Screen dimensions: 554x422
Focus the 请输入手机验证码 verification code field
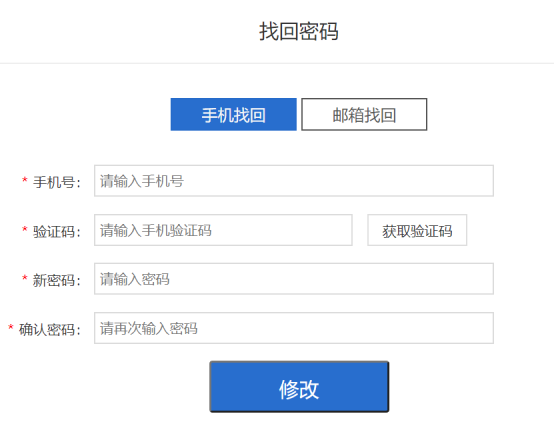coord(223,230)
